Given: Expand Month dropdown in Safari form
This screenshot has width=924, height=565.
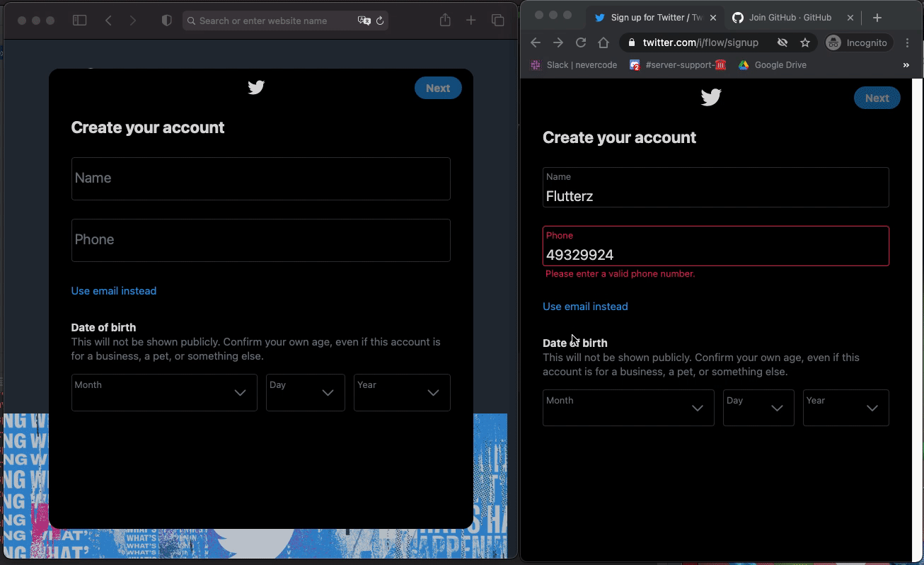Looking at the screenshot, I should (164, 392).
